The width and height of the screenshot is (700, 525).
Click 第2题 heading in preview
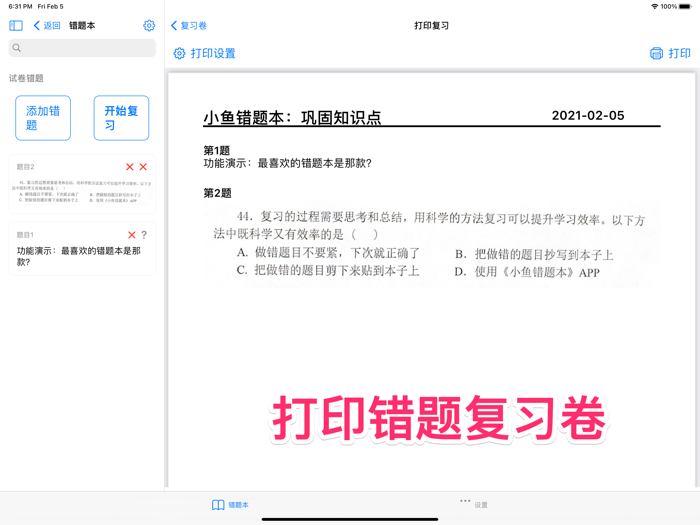coord(217,193)
